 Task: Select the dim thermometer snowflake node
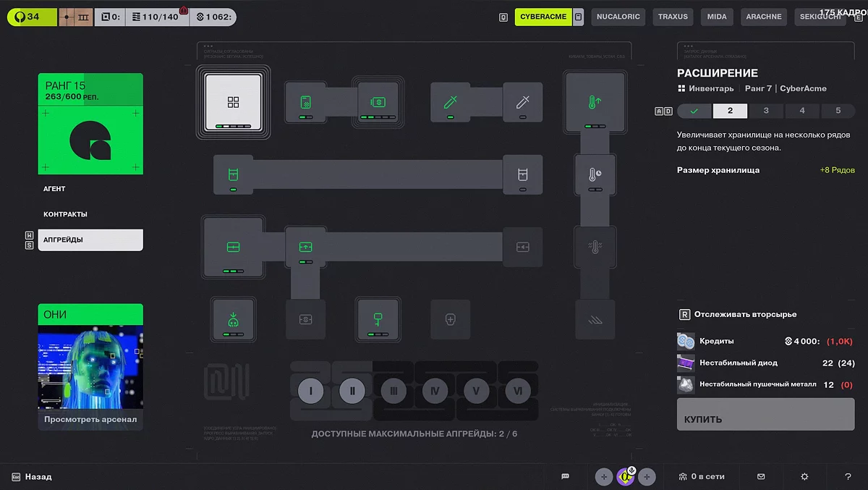pyautogui.click(x=595, y=247)
